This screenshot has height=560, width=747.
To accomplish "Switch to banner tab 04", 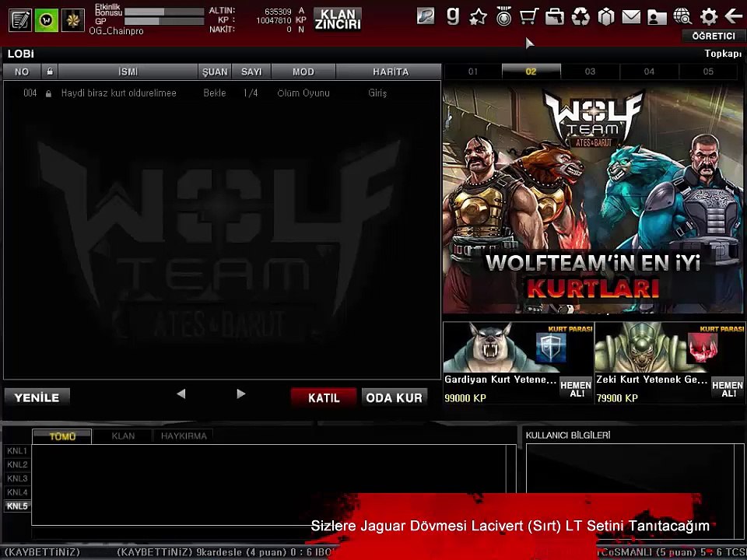I will tap(649, 72).
